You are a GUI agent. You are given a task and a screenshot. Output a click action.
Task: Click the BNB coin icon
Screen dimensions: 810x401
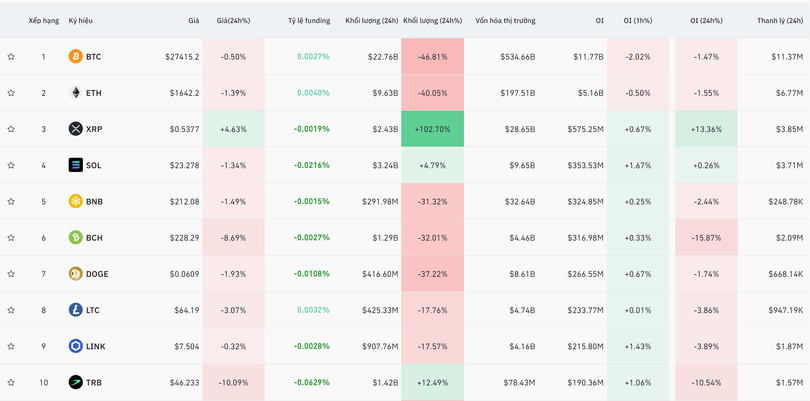[75, 201]
